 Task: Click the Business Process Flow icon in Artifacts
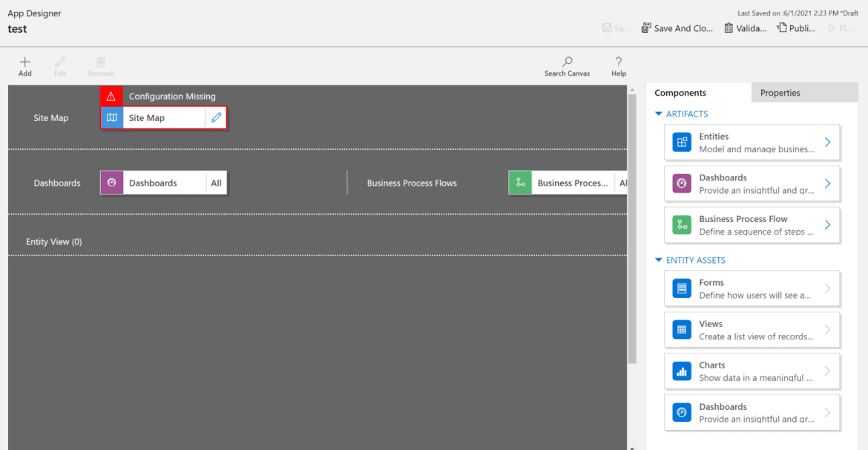[x=682, y=225]
